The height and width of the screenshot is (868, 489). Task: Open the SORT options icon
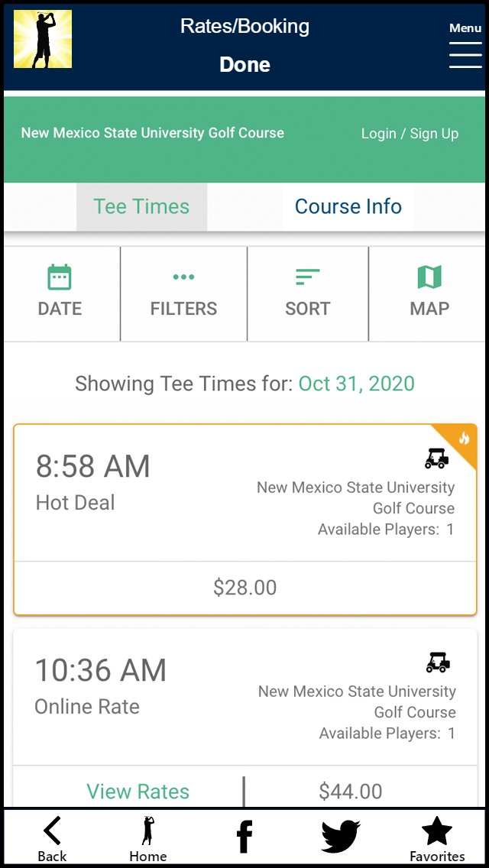307,277
